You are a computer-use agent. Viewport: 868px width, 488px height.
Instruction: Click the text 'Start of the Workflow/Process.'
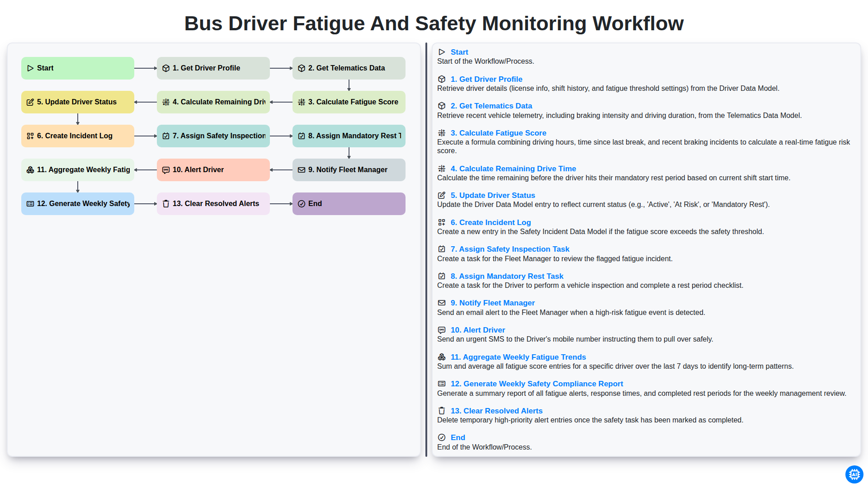486,61
